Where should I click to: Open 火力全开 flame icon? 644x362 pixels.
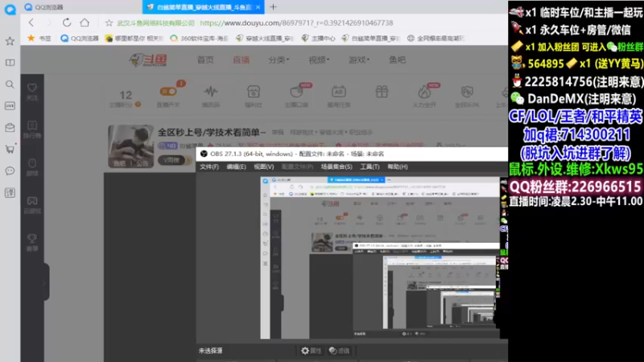tap(424, 96)
